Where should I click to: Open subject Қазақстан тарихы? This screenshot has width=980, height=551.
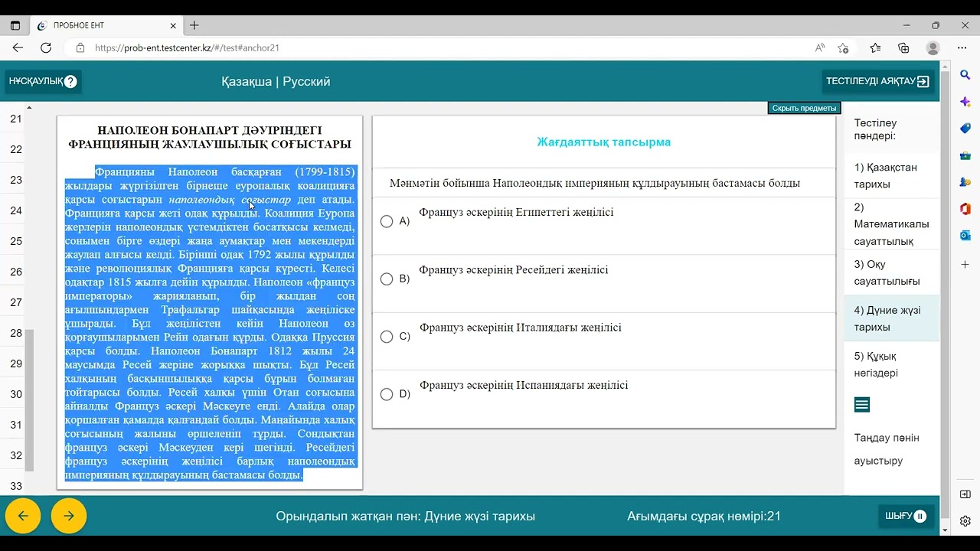click(x=891, y=176)
